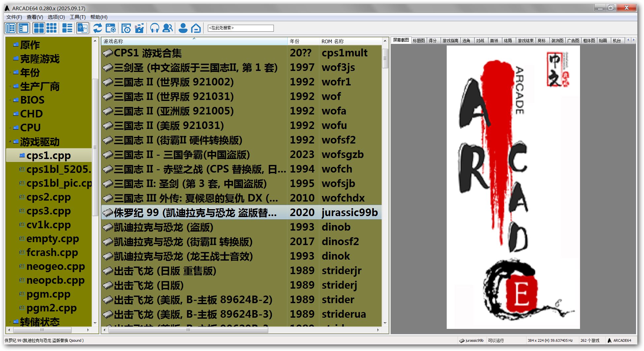The image size is (644, 351).
Task: Click the search input field
Action: [241, 28]
